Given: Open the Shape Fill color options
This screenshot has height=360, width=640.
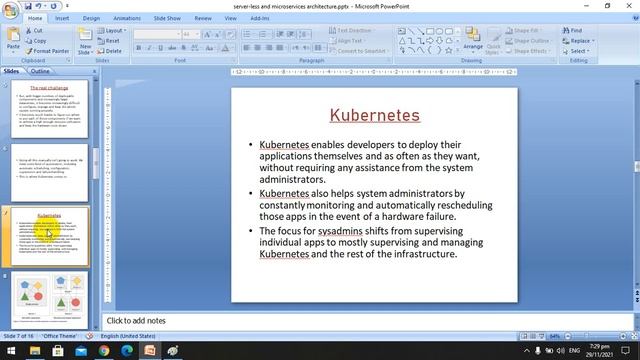Looking at the screenshot, I should tap(523, 31).
